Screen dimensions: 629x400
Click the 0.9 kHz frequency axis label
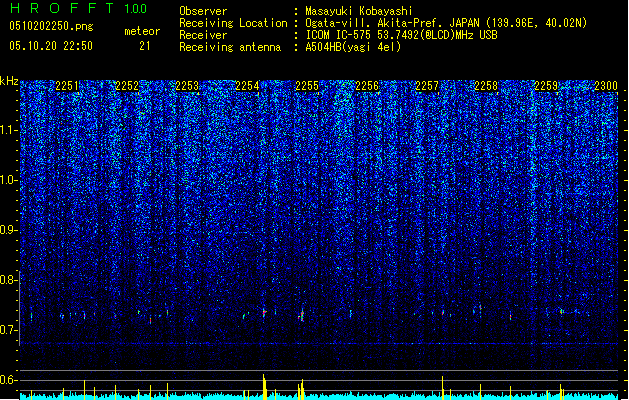[x=9, y=230]
